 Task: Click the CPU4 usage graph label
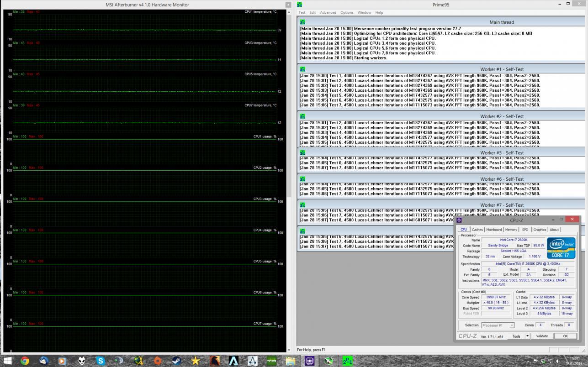265,230
